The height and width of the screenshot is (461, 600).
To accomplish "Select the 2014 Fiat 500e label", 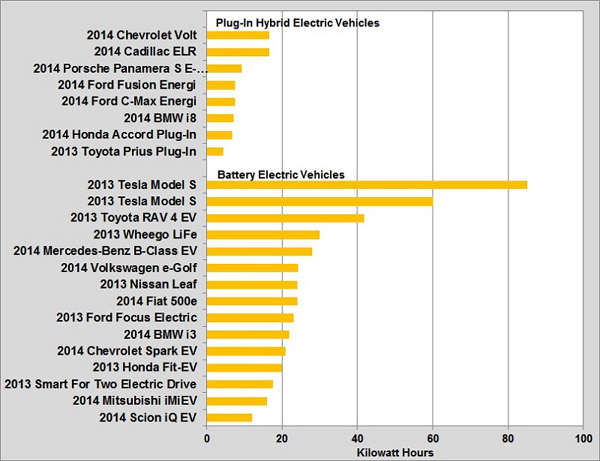I will [x=157, y=301].
